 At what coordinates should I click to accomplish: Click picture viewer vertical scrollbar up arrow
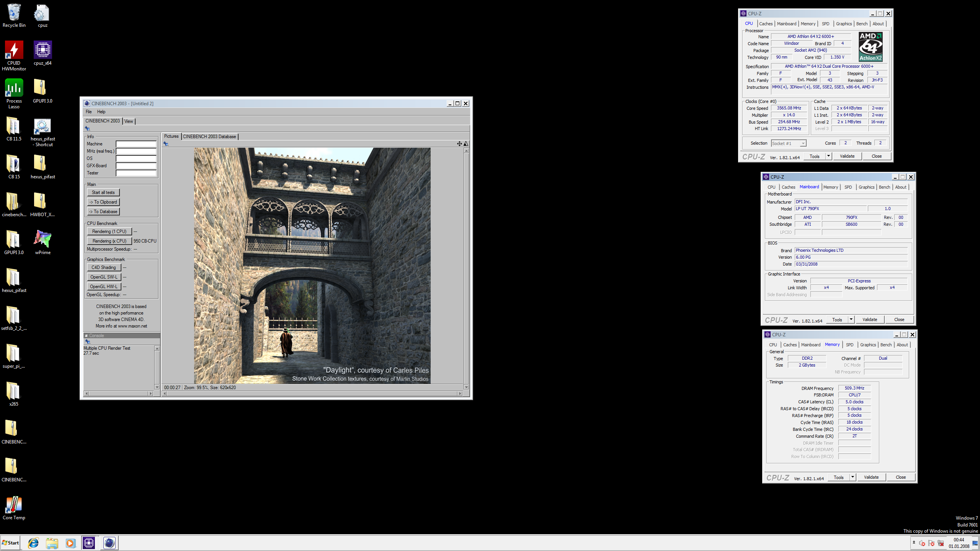click(x=466, y=151)
